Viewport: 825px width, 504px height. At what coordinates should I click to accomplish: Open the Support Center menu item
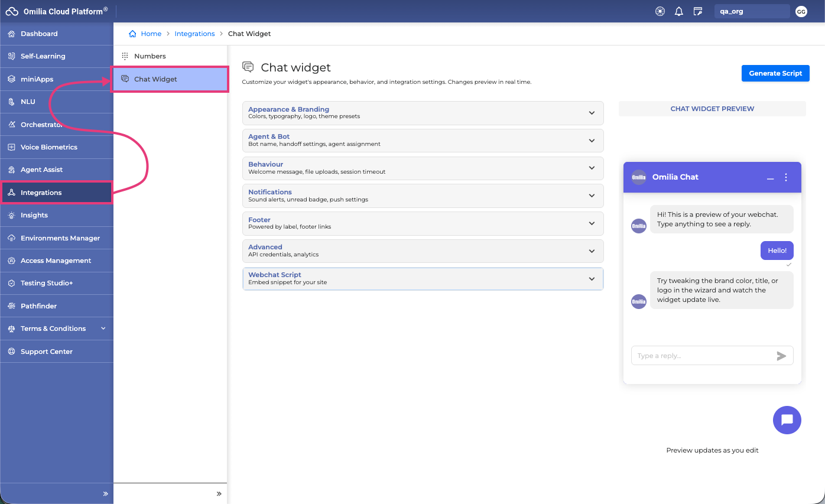click(x=57, y=352)
